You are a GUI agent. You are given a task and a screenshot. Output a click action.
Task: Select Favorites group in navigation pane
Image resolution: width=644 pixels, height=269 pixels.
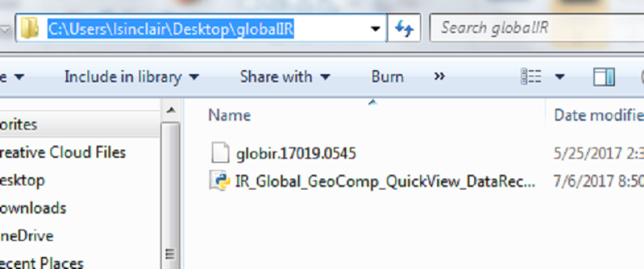pos(19,125)
